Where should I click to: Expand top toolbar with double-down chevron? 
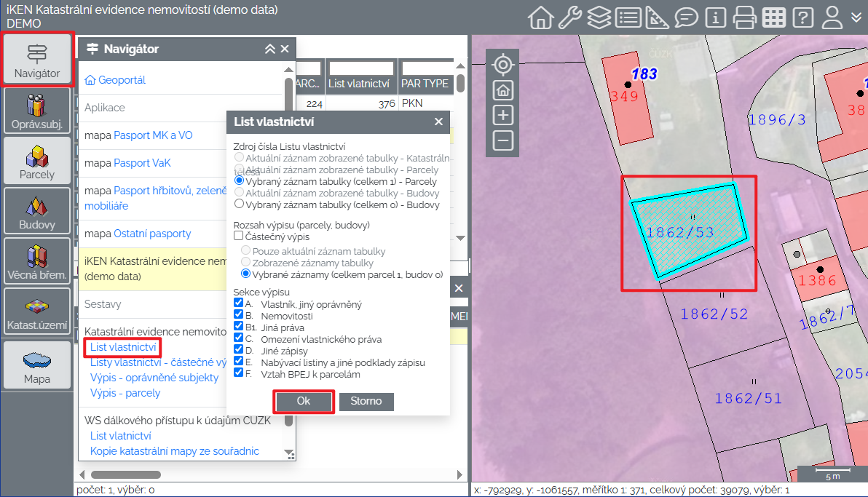click(856, 16)
